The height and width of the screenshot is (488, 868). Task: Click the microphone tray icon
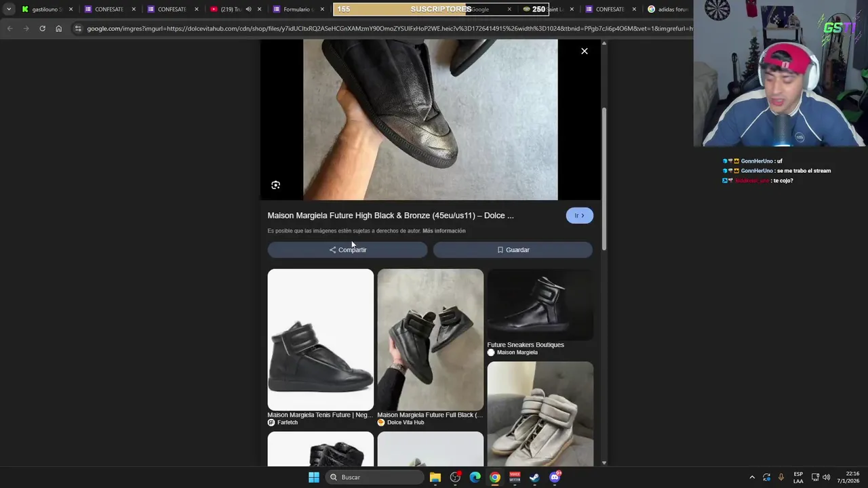(781, 477)
